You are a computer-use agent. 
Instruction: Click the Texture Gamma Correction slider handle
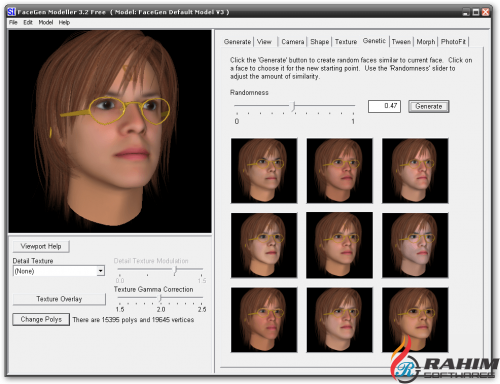[x=160, y=298]
